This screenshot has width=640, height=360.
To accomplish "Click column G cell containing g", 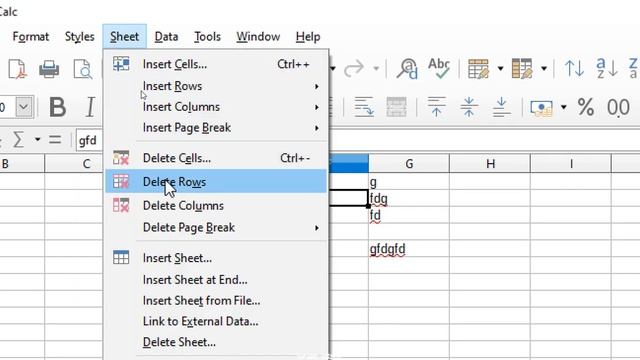I will [409, 182].
